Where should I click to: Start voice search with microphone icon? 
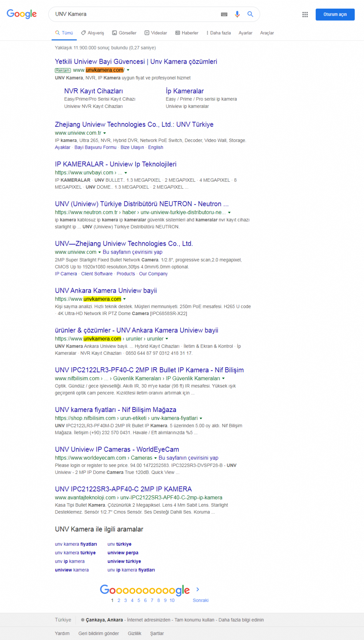click(x=237, y=14)
